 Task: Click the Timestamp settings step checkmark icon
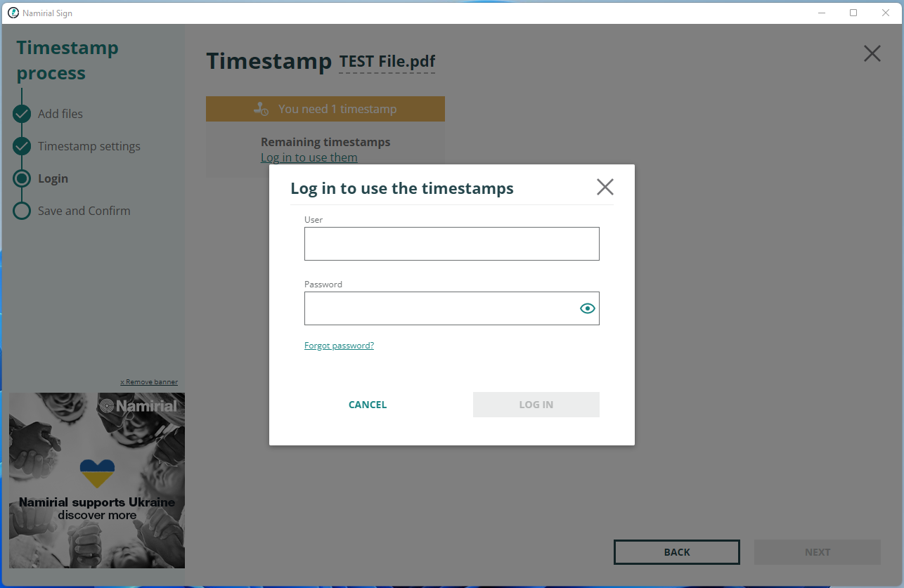pyautogui.click(x=22, y=146)
